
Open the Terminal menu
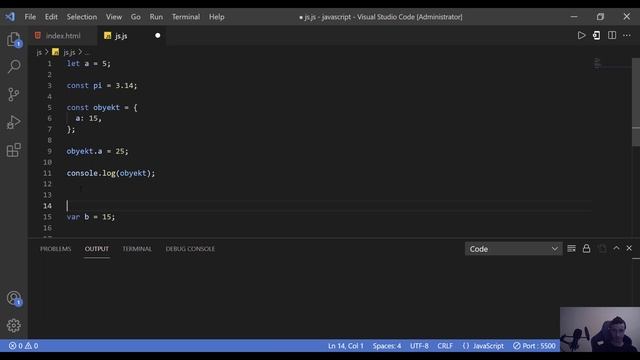click(x=186, y=17)
